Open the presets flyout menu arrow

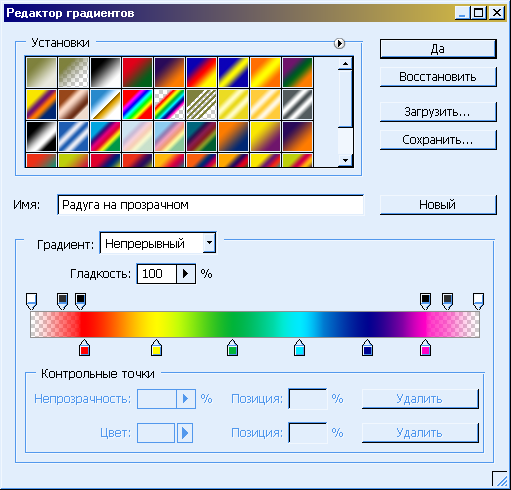tap(339, 43)
